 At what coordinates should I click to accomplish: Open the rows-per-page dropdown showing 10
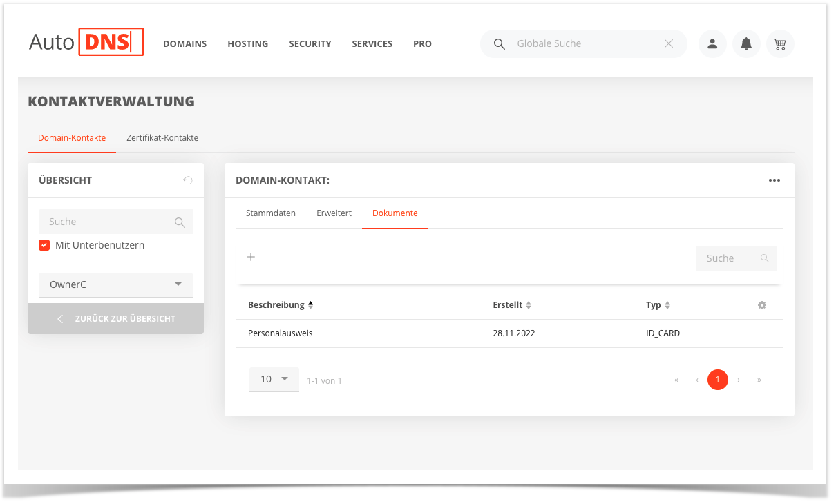click(274, 379)
